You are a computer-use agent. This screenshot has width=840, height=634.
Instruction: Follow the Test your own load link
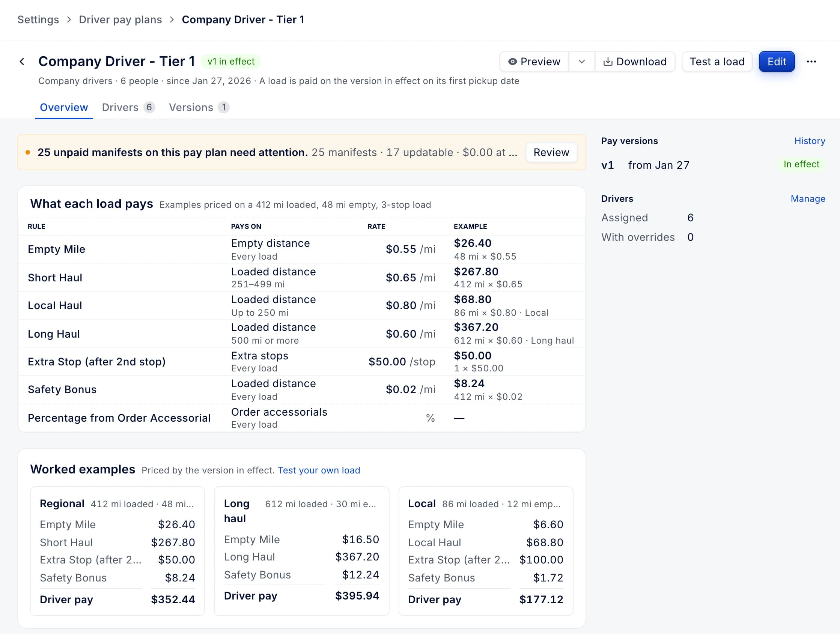click(x=319, y=470)
